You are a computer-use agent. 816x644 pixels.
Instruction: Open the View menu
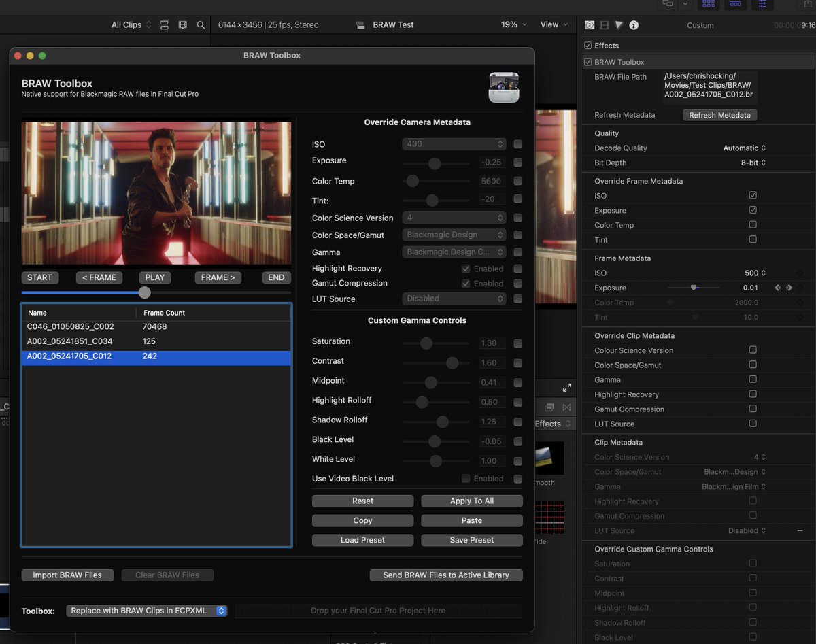click(554, 24)
